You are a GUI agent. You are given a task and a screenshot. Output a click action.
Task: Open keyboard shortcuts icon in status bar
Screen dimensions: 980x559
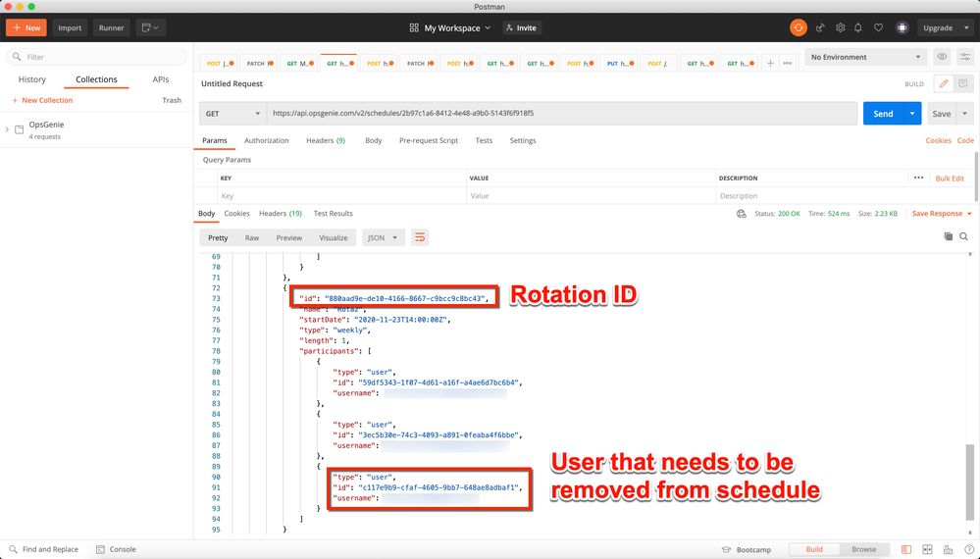pyautogui.click(x=949, y=549)
